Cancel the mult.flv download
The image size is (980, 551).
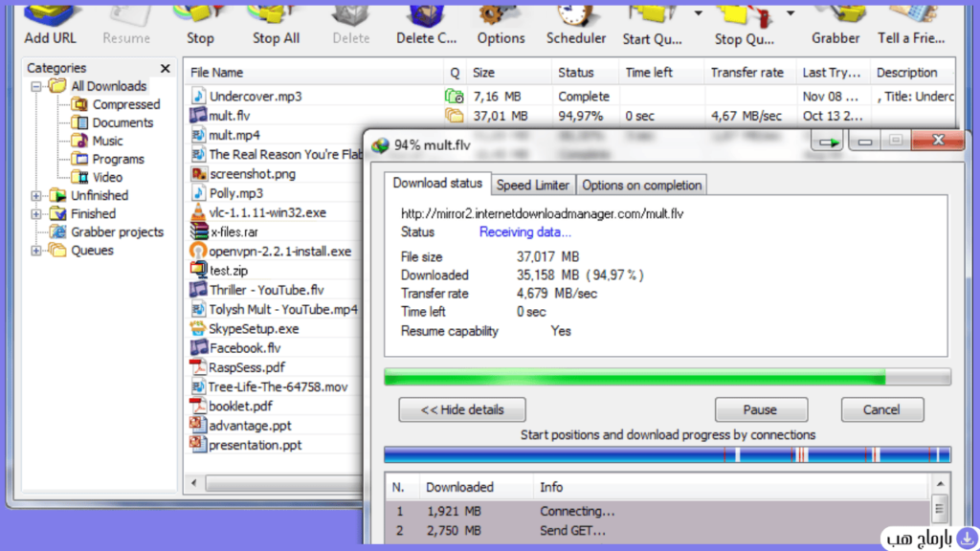pos(881,409)
